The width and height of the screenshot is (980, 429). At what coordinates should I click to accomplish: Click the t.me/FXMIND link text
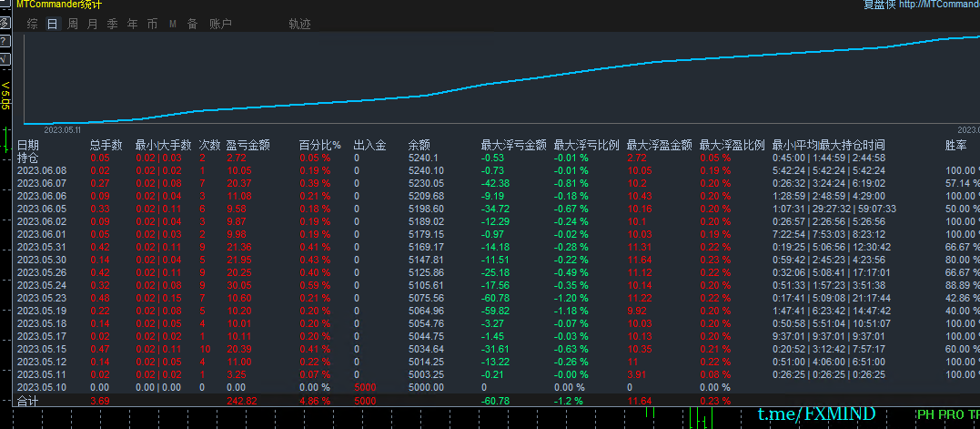pyautogui.click(x=816, y=414)
